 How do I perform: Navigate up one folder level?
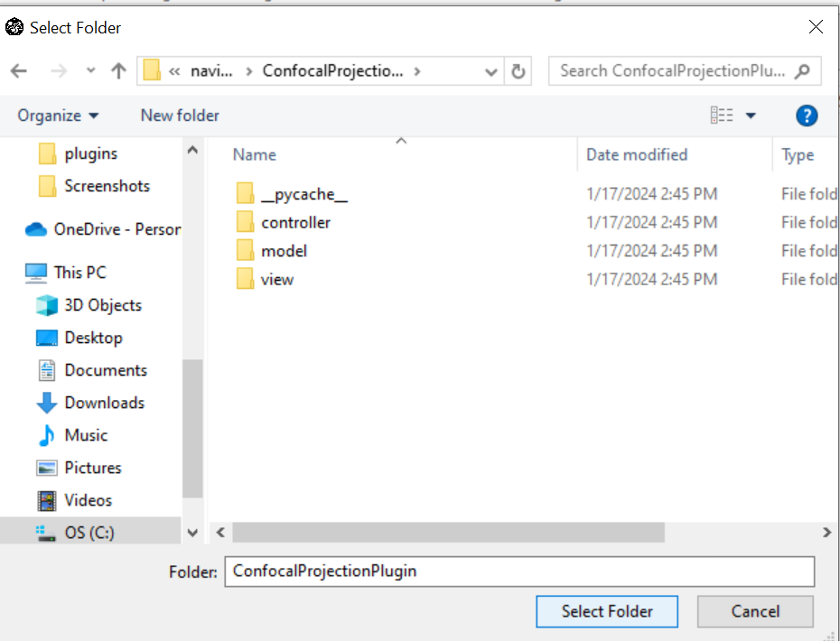(x=118, y=71)
